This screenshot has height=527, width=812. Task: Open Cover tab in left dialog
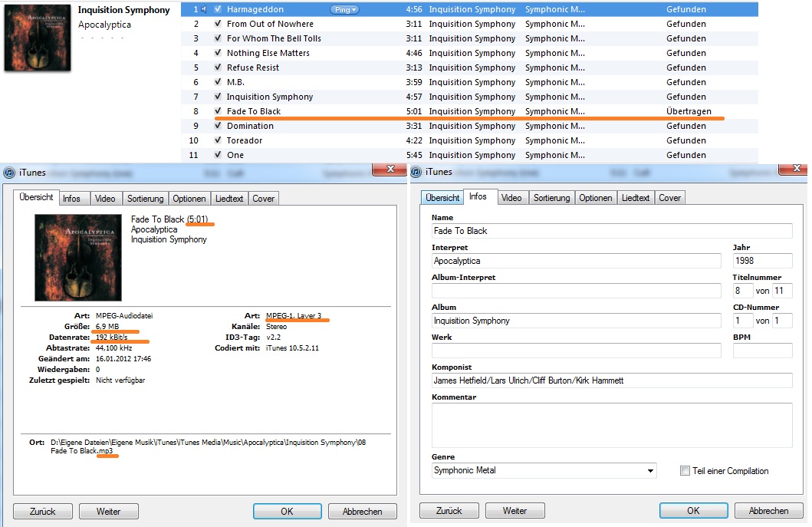(x=263, y=199)
